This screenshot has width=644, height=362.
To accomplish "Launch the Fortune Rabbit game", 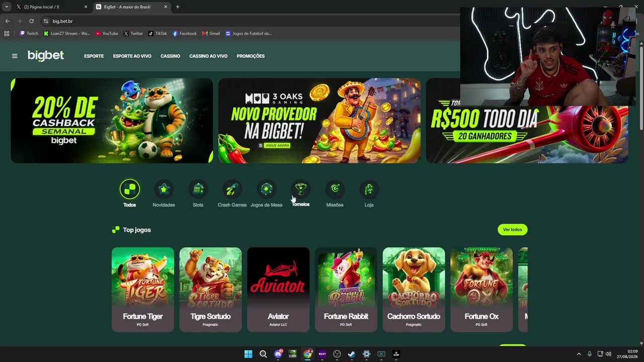I will pyautogui.click(x=346, y=290).
